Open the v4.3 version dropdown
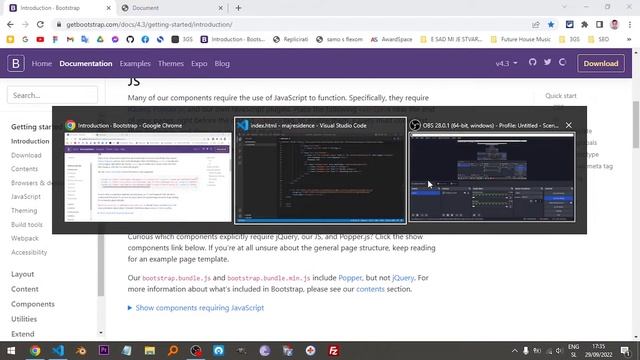Screen dimensions: 640x360 [506, 63]
